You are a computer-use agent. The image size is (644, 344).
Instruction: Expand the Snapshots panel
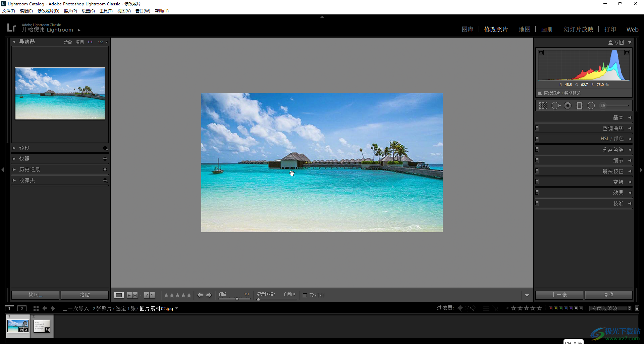pyautogui.click(x=14, y=159)
